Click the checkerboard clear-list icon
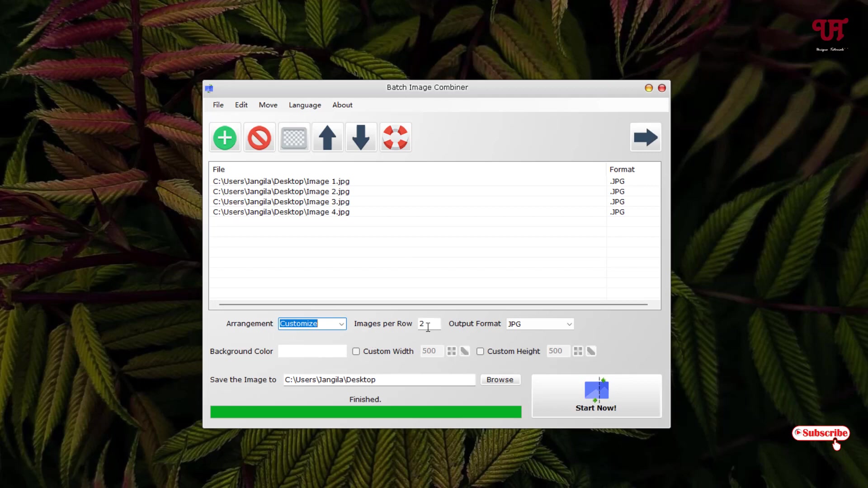This screenshot has width=868, height=488. pyautogui.click(x=293, y=137)
